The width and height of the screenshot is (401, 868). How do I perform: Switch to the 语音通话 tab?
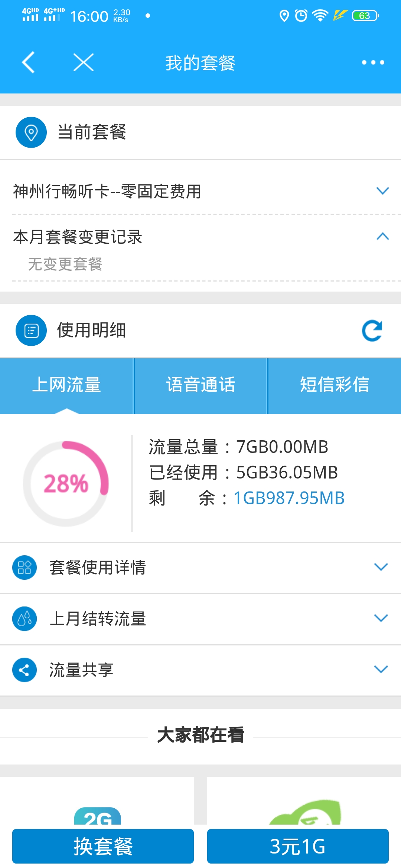point(200,385)
